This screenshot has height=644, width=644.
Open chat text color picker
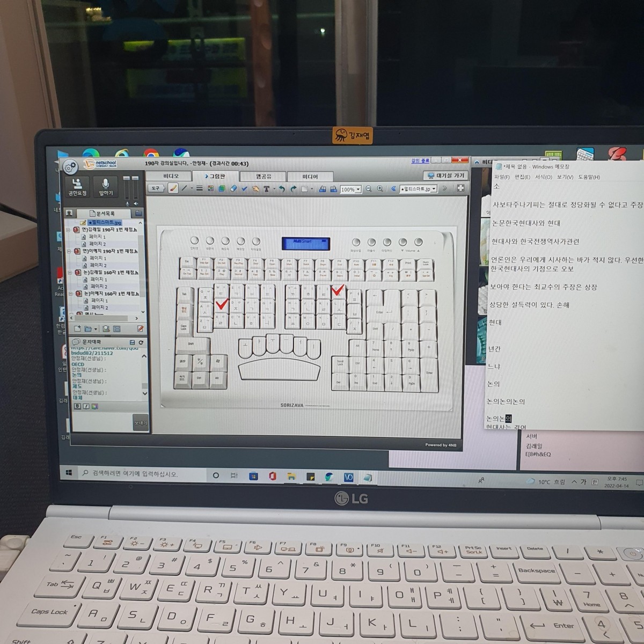pos(94,406)
